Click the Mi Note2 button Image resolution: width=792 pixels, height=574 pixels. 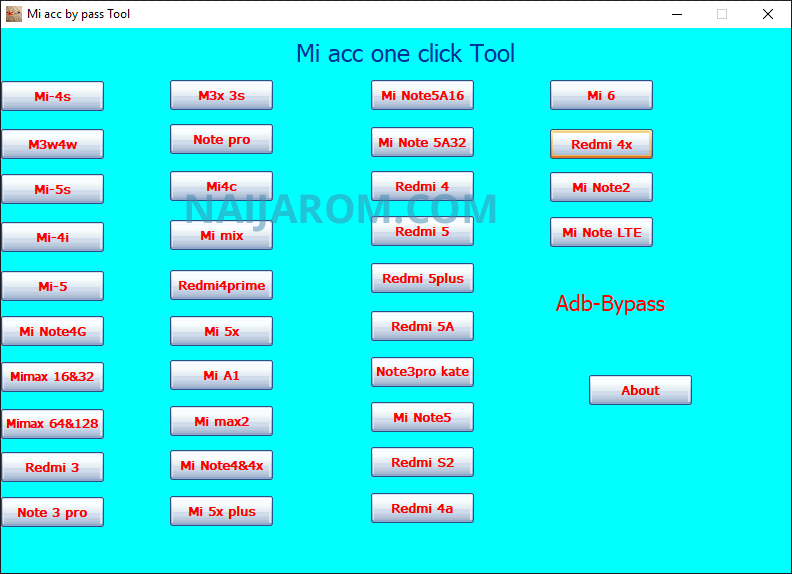[x=601, y=187]
